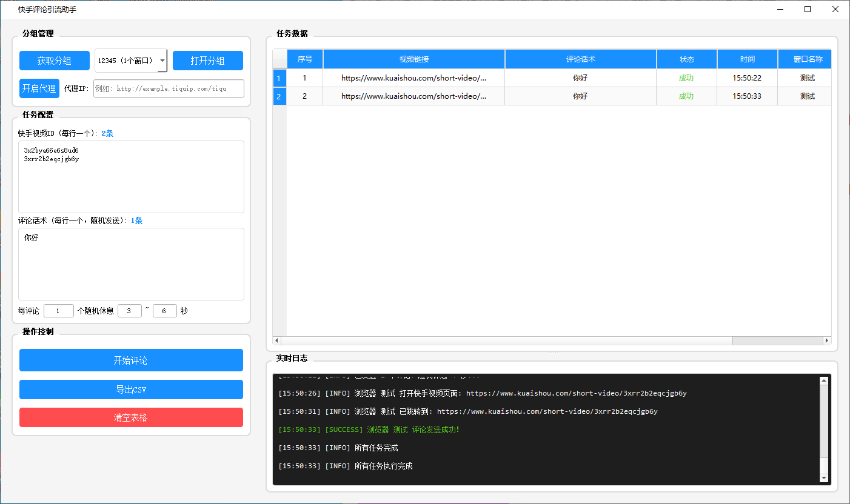The width and height of the screenshot is (850, 504).
Task: Click the red 清空表格 button
Action: pyautogui.click(x=131, y=417)
